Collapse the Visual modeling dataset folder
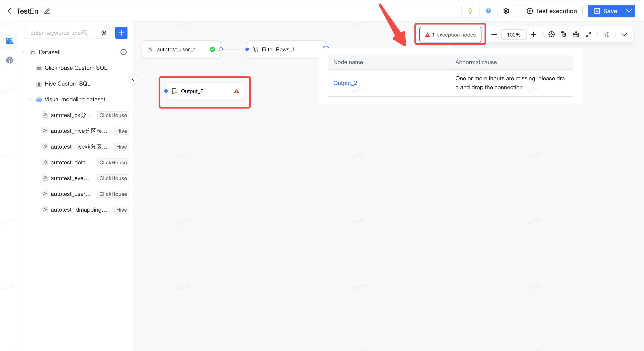The image size is (644, 351). pyautogui.click(x=30, y=99)
